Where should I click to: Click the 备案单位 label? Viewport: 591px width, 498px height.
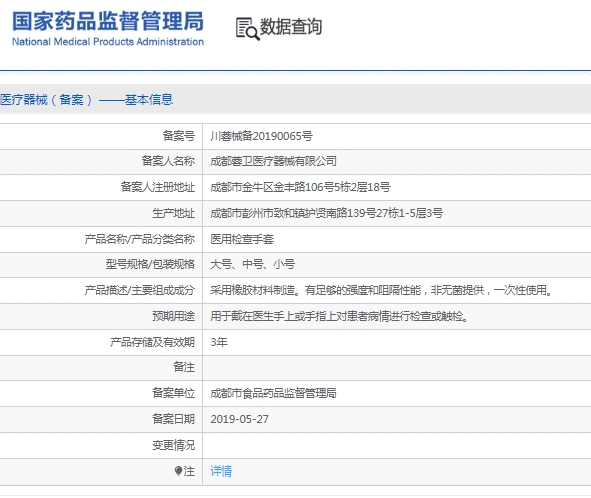pos(173,394)
